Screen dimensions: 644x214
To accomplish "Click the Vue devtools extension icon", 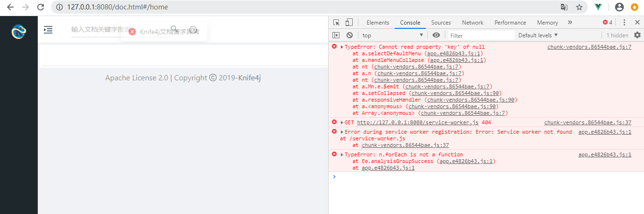I will [x=598, y=7].
